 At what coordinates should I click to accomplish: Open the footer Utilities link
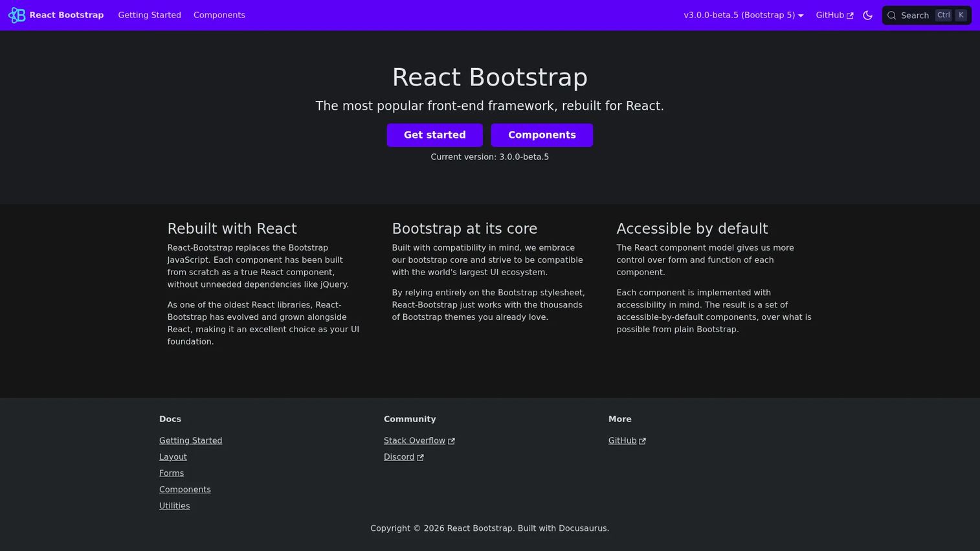click(175, 506)
